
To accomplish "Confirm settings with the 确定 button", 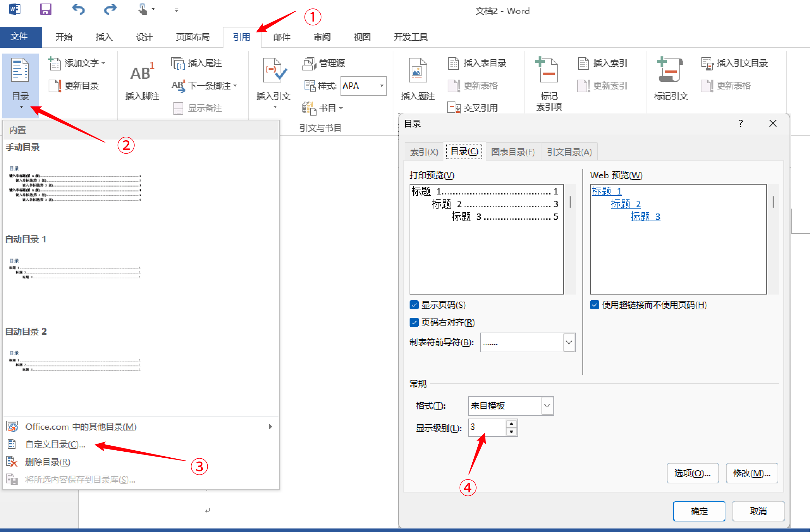I will point(699,511).
